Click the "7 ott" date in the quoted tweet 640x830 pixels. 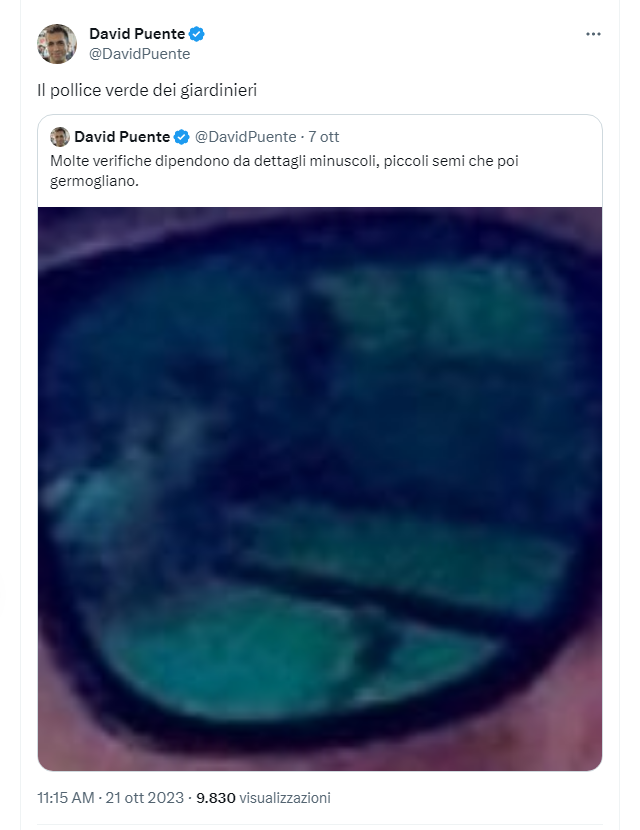(325, 137)
